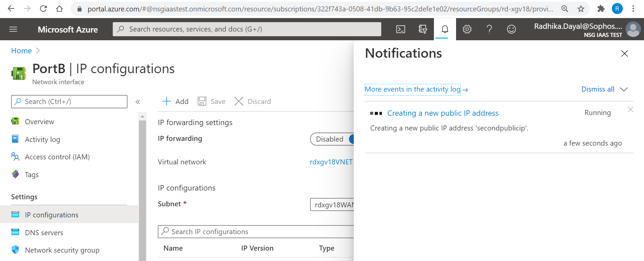The width and height of the screenshot is (644, 261).
Task: Open the Chrome three-dot menu
Action: (633, 9)
